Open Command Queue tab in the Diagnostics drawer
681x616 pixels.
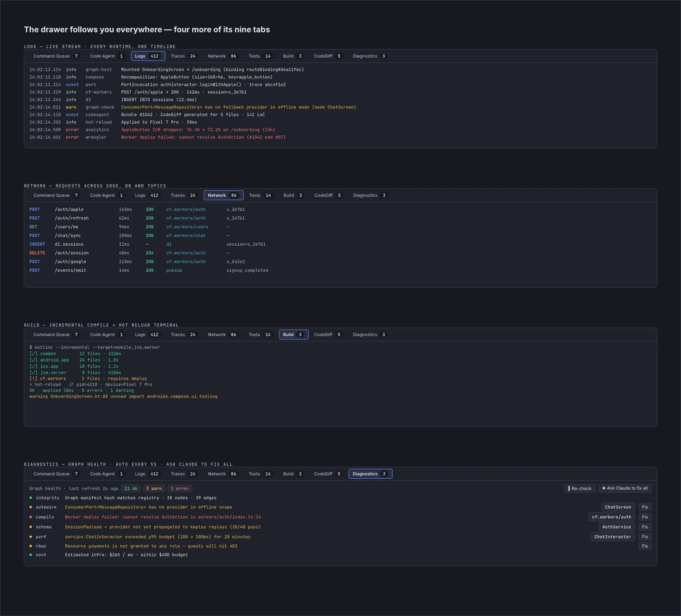coord(56,474)
